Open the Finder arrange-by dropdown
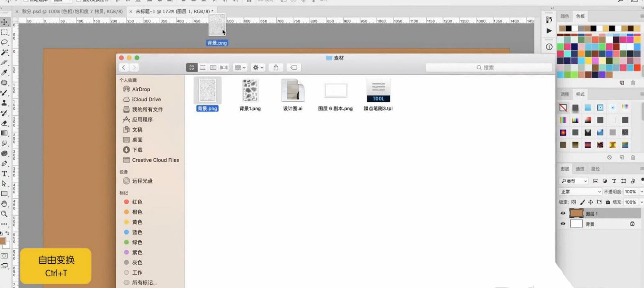The image size is (644, 288). pos(240,68)
